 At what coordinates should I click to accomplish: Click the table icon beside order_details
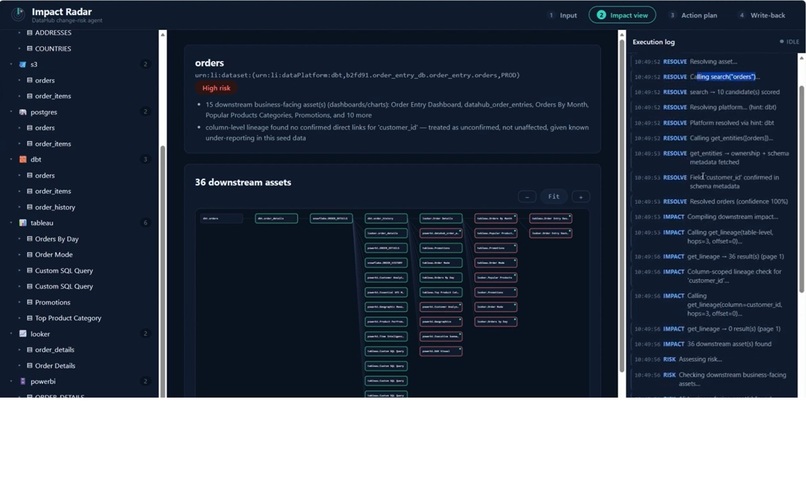pos(29,350)
